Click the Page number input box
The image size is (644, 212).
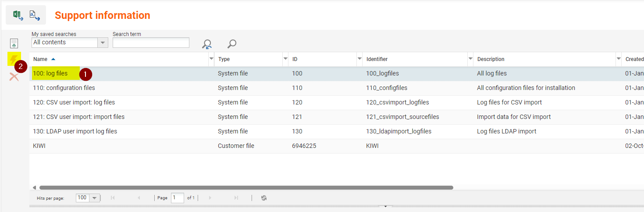click(x=177, y=198)
